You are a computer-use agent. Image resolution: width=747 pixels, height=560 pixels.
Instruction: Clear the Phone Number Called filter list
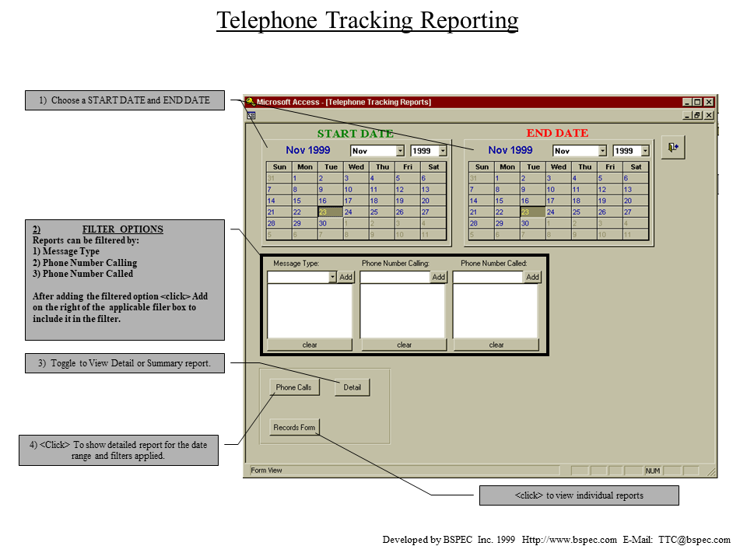[x=496, y=345]
